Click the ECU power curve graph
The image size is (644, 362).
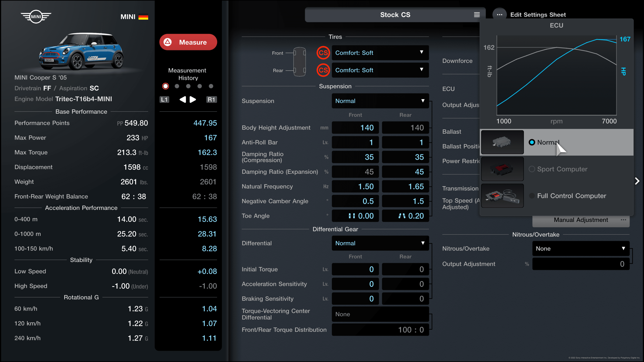[x=556, y=75]
